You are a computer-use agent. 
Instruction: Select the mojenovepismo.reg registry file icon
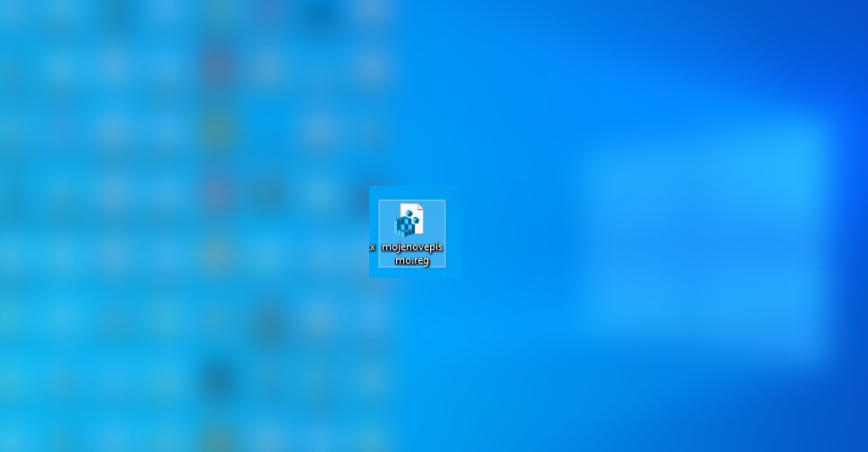(x=409, y=220)
